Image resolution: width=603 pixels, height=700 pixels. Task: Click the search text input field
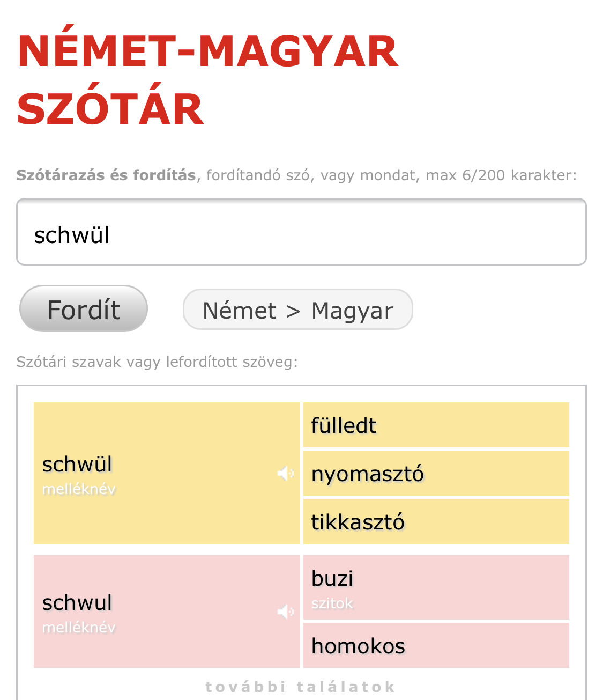(301, 232)
